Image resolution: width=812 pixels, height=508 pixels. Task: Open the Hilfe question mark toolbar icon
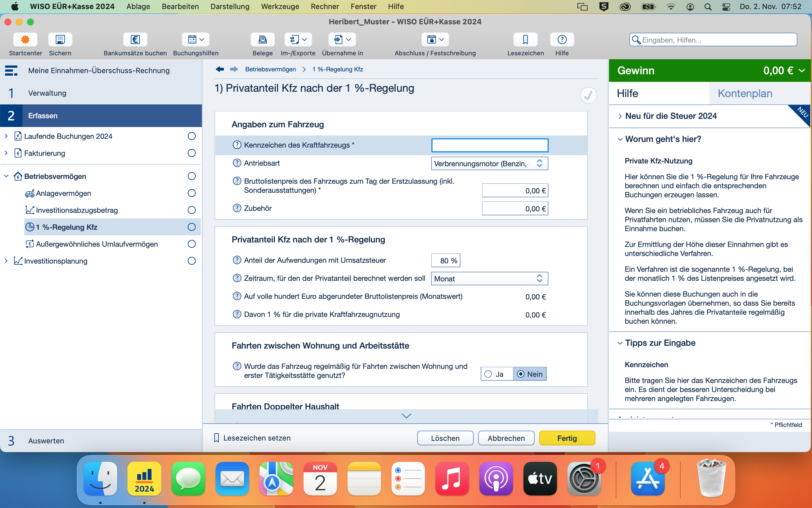(562, 40)
